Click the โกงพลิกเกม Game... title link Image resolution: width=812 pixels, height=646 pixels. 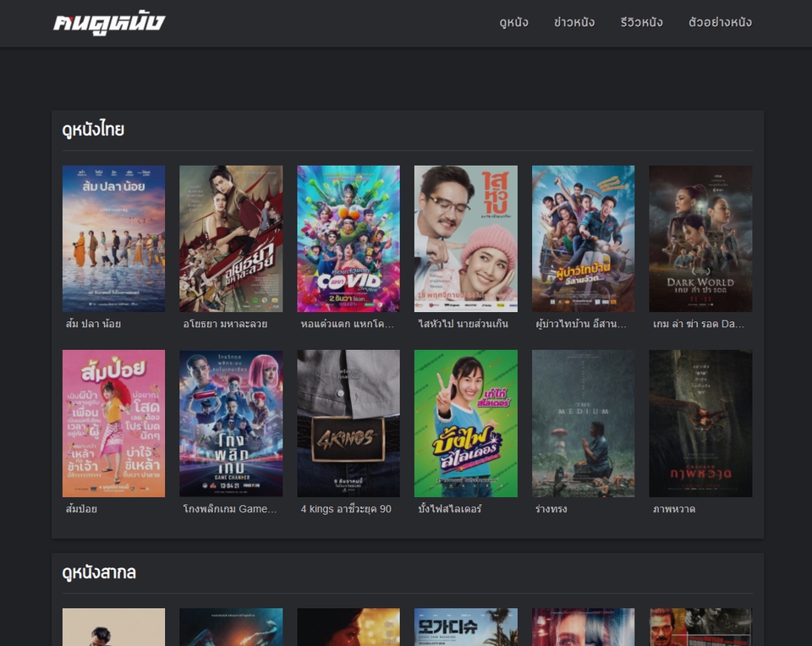click(x=230, y=509)
